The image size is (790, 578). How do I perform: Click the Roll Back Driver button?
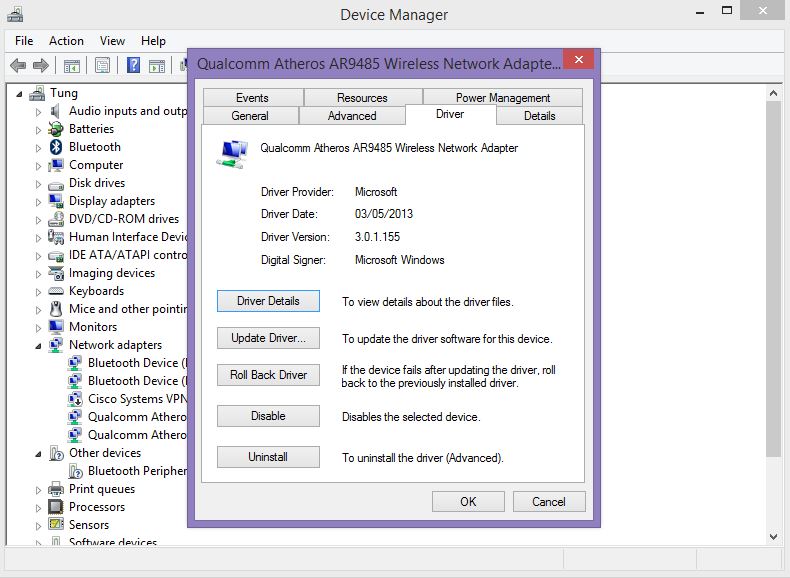coord(268,375)
